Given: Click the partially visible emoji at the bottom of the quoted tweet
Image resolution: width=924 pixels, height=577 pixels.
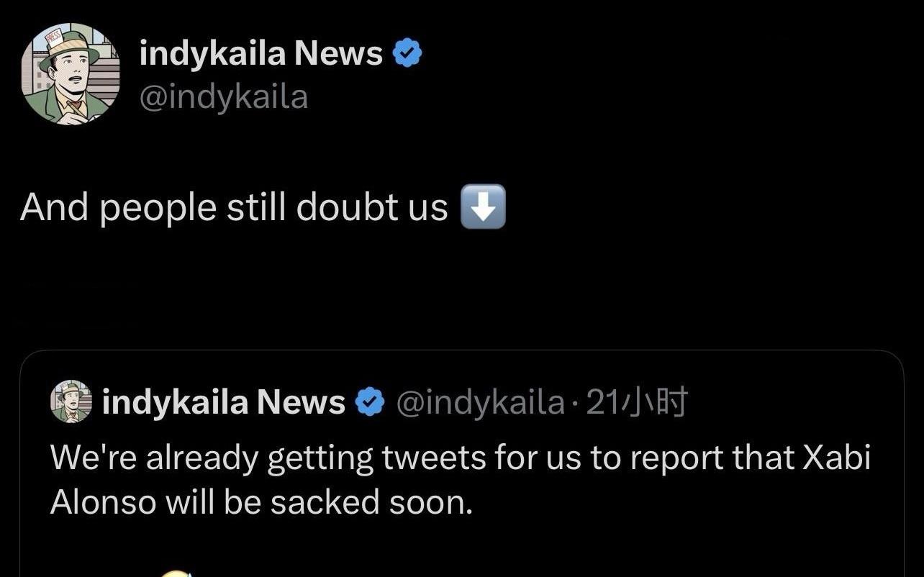Looking at the screenshot, I should point(175,573).
